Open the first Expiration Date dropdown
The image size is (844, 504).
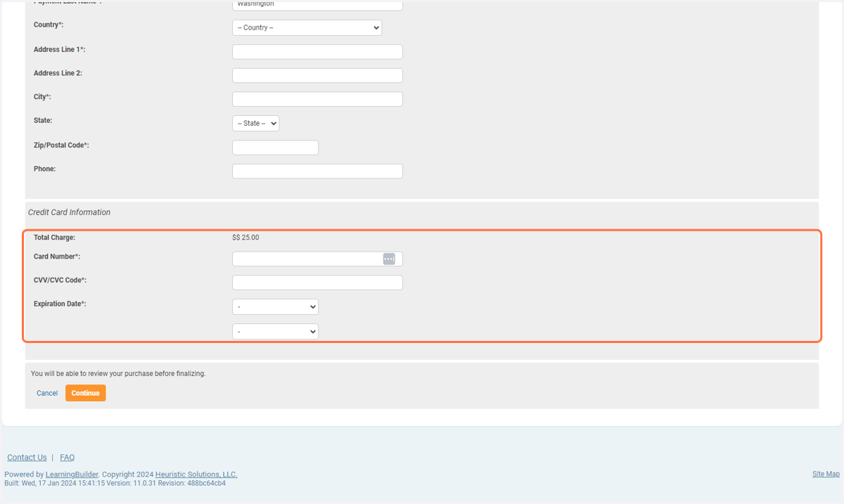tap(275, 306)
